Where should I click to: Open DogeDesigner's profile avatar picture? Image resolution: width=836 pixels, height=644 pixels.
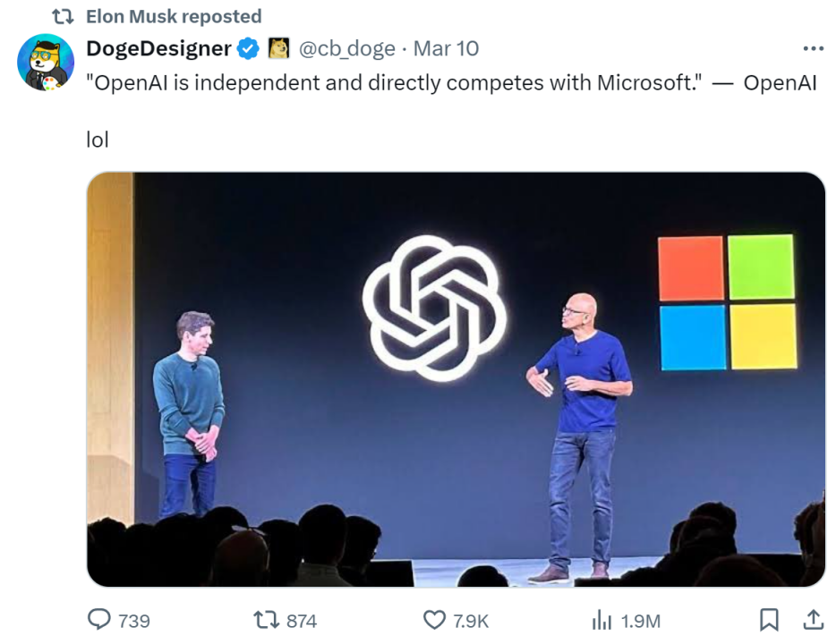46,63
